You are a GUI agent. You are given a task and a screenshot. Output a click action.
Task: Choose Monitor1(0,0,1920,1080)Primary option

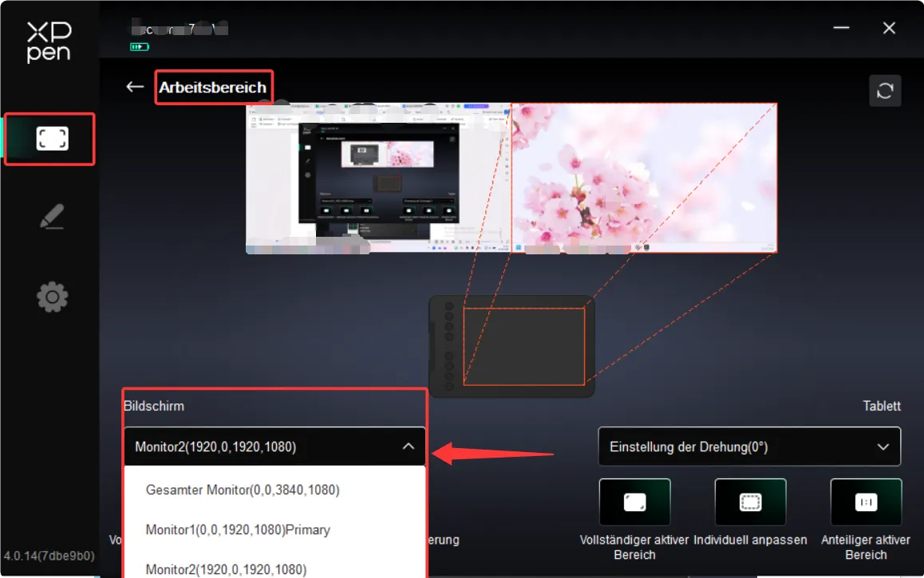[274, 529]
